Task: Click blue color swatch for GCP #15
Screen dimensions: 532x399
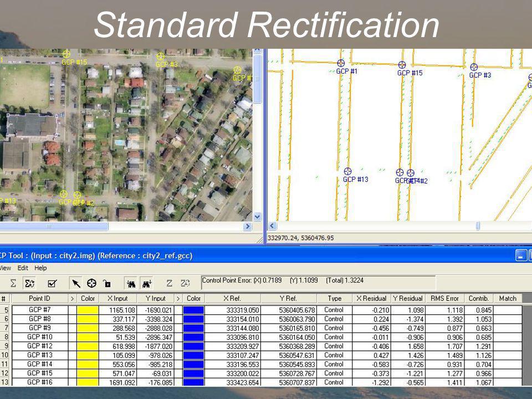Action: point(193,374)
